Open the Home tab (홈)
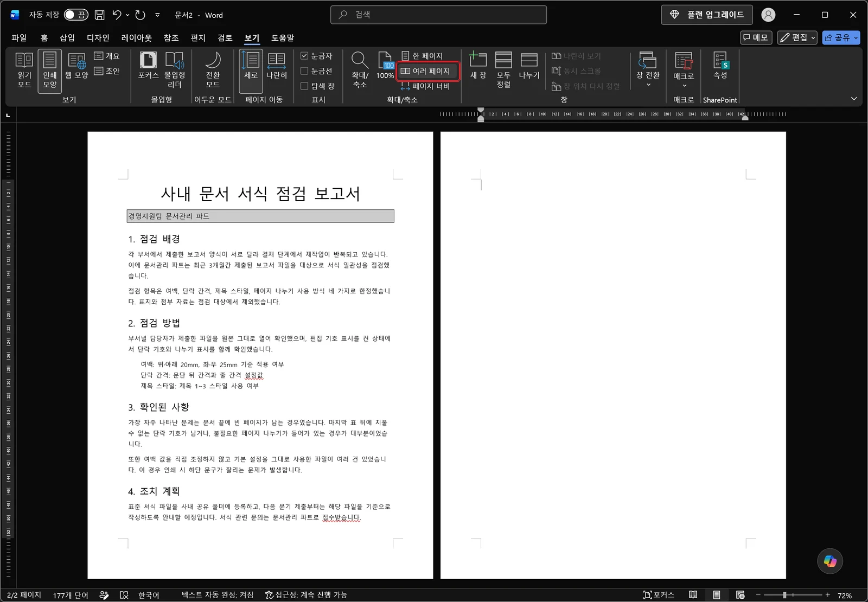 [44, 37]
